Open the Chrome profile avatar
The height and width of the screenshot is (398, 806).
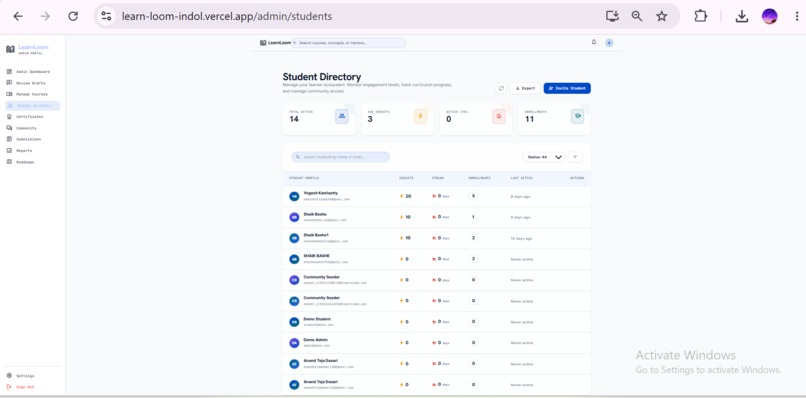[769, 16]
